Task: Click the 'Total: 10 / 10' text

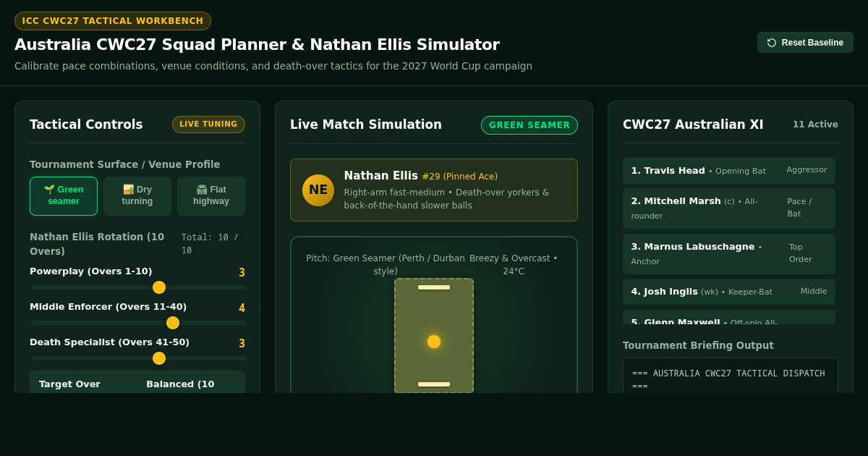Action: coord(210,244)
